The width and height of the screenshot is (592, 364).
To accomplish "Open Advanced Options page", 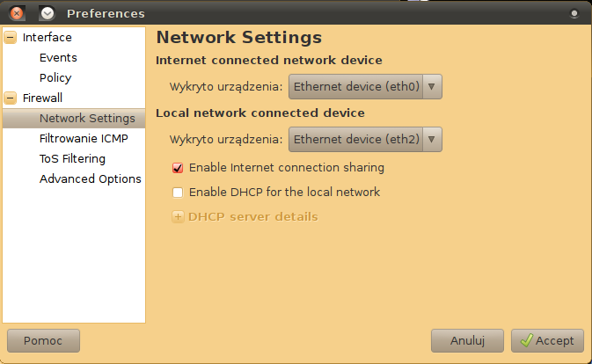I will click(90, 179).
